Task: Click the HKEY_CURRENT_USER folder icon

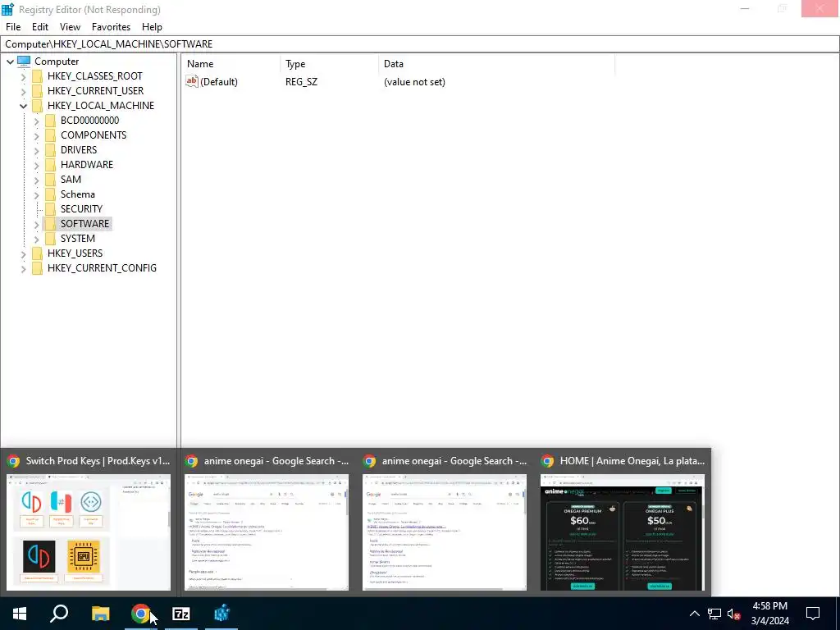Action: coord(37,90)
